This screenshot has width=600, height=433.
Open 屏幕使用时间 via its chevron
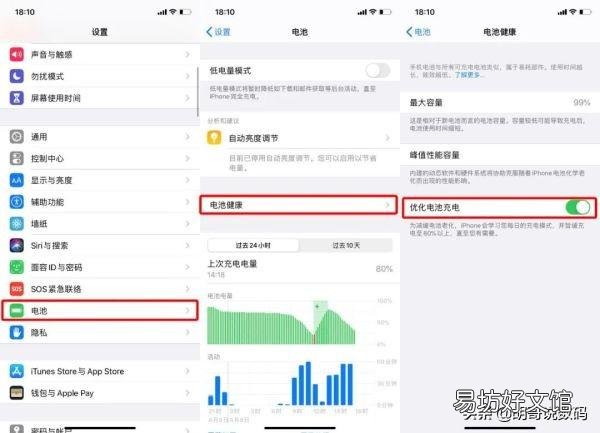(x=188, y=98)
